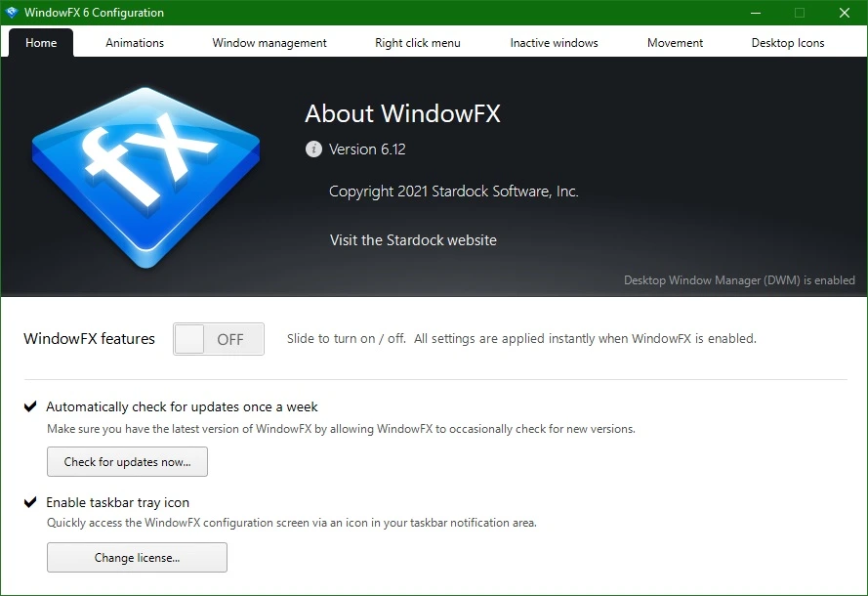Click Check for updates now button
Image resolution: width=868 pixels, height=596 pixels.
click(x=127, y=461)
